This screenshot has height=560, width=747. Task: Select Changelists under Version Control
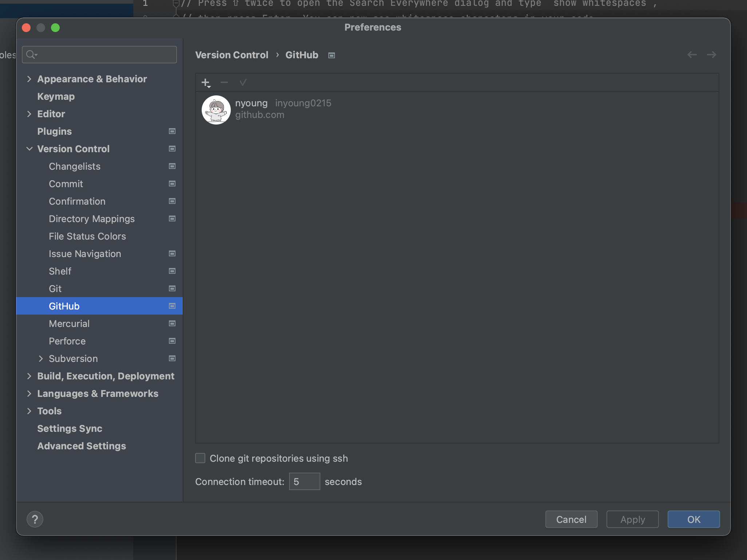[x=99, y=166]
